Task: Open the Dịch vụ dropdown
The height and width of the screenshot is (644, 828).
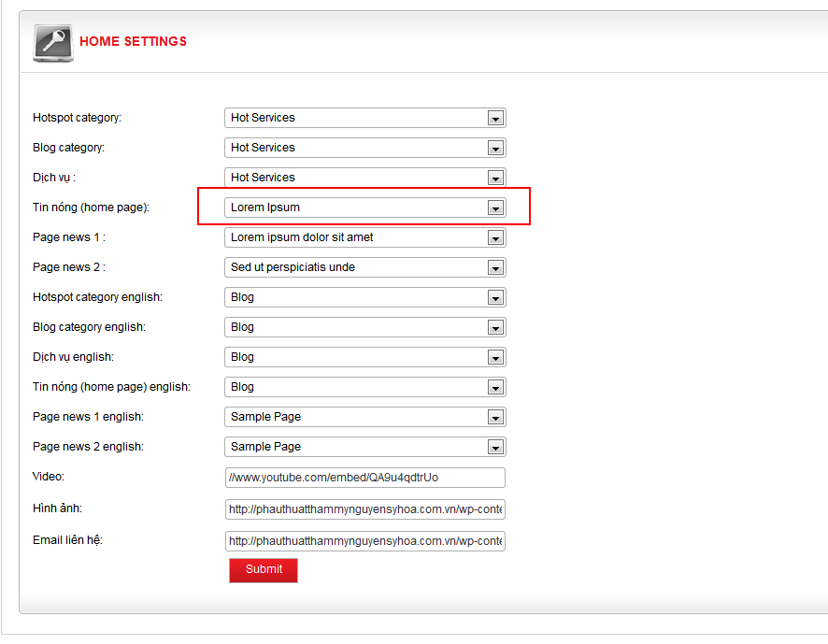Action: (364, 178)
